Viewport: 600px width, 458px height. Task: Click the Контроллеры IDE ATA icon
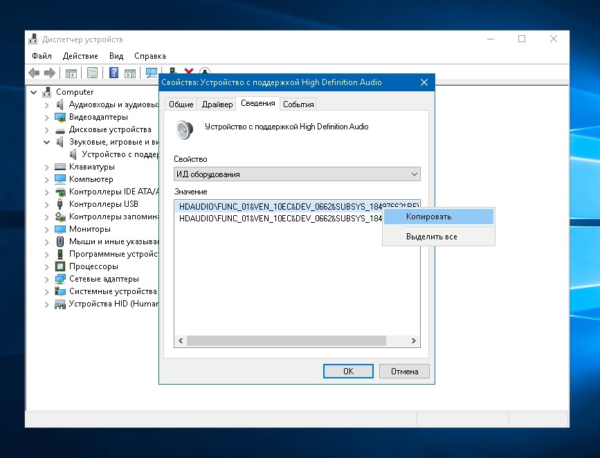[60, 192]
